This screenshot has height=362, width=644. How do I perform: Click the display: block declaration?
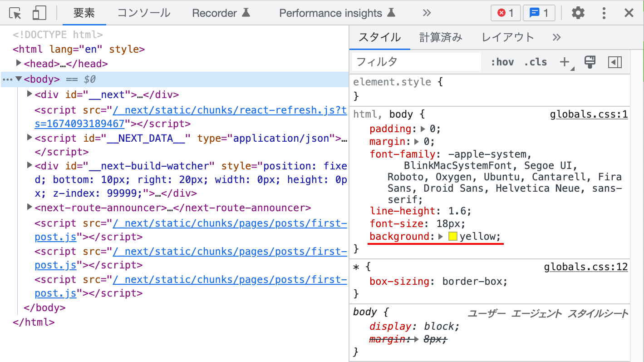pos(414,326)
